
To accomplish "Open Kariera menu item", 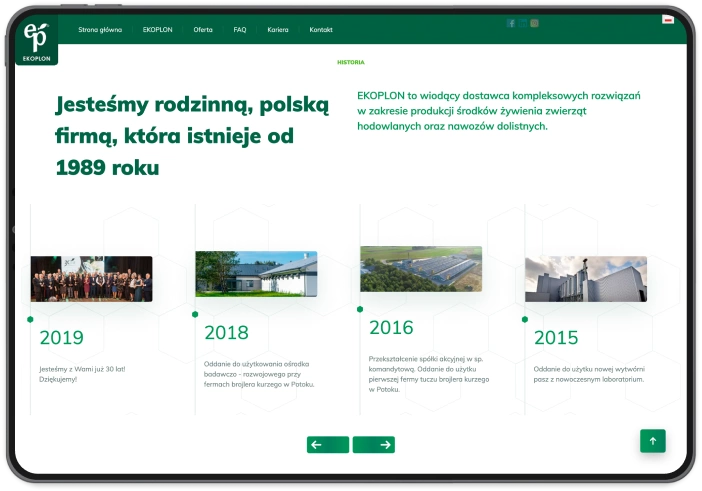I will pyautogui.click(x=278, y=30).
